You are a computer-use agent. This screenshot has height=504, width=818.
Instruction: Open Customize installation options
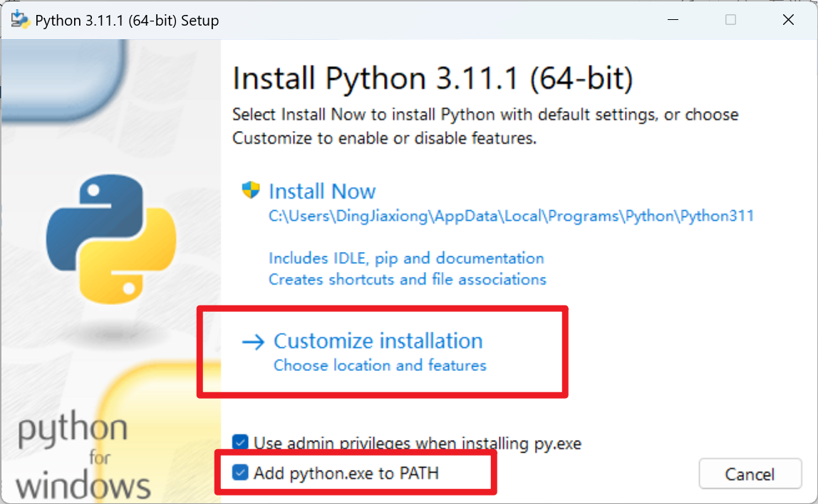point(378,341)
